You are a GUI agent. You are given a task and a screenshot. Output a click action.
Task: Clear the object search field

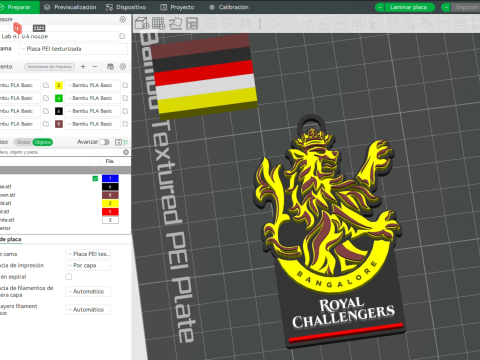point(126,152)
